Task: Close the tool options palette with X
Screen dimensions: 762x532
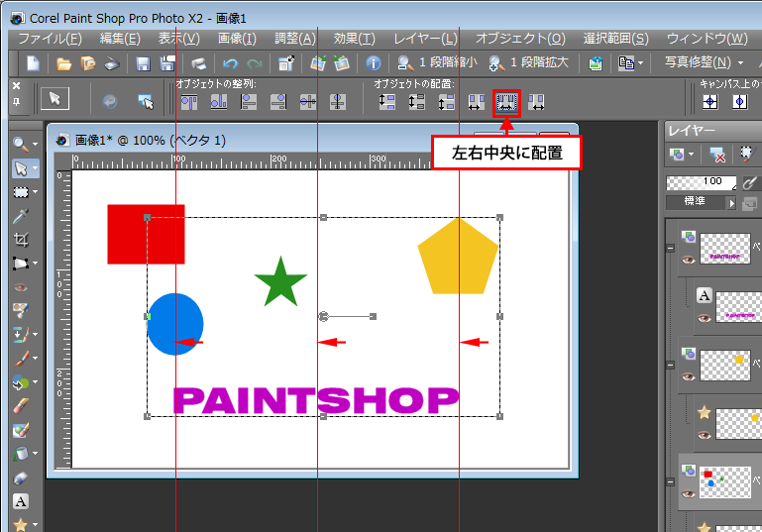Action: coord(17,86)
